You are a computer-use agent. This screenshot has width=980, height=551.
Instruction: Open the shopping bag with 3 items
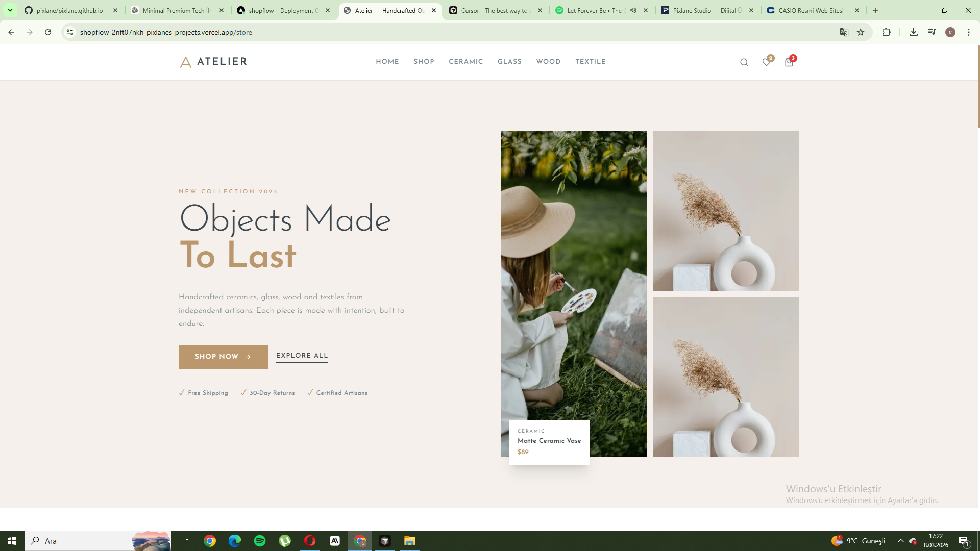pos(789,62)
